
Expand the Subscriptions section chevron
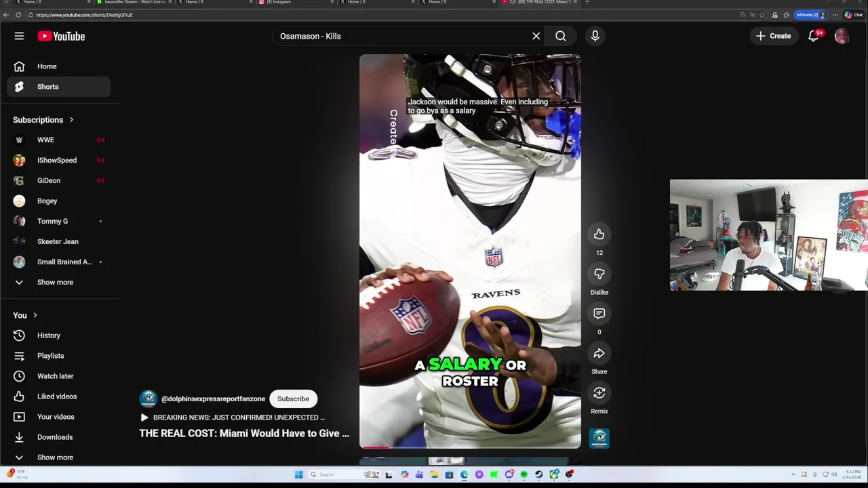tap(71, 120)
